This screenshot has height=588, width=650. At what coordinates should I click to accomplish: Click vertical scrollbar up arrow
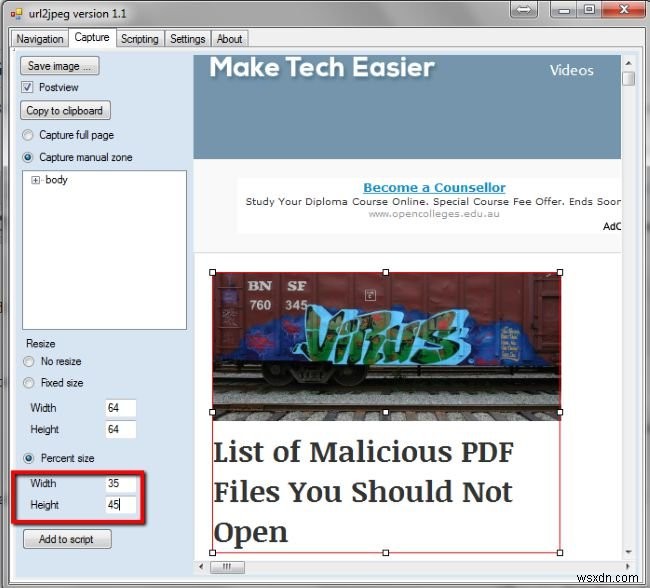click(628, 63)
